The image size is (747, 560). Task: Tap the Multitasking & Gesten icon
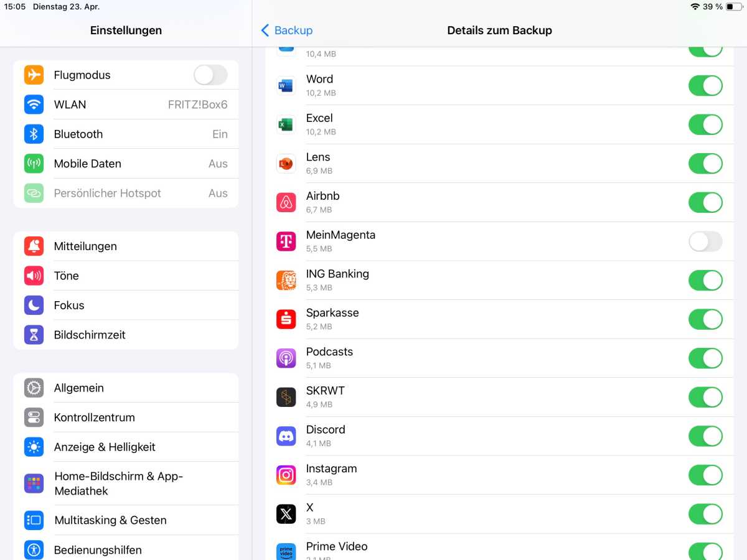(x=34, y=520)
